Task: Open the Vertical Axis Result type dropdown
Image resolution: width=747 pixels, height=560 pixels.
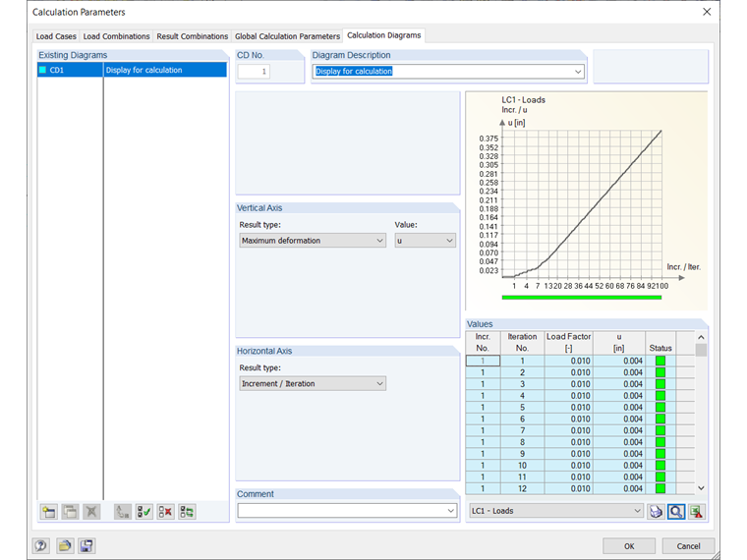Action: coord(379,241)
